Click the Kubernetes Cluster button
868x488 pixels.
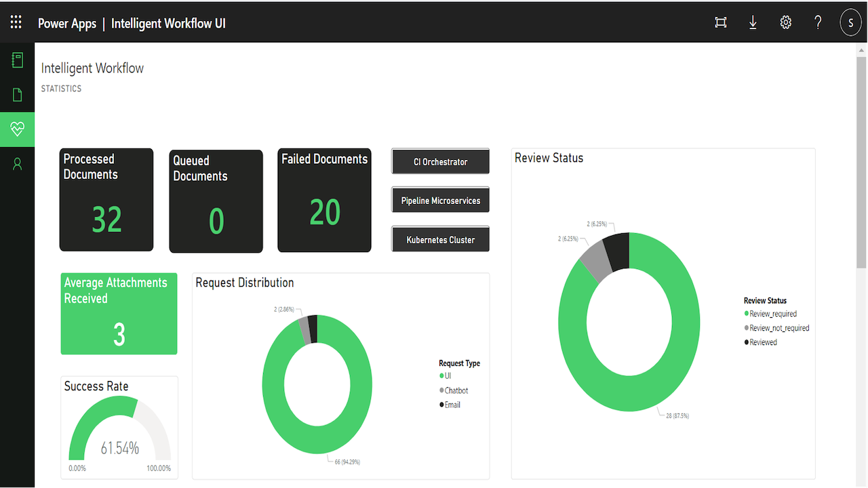(441, 240)
